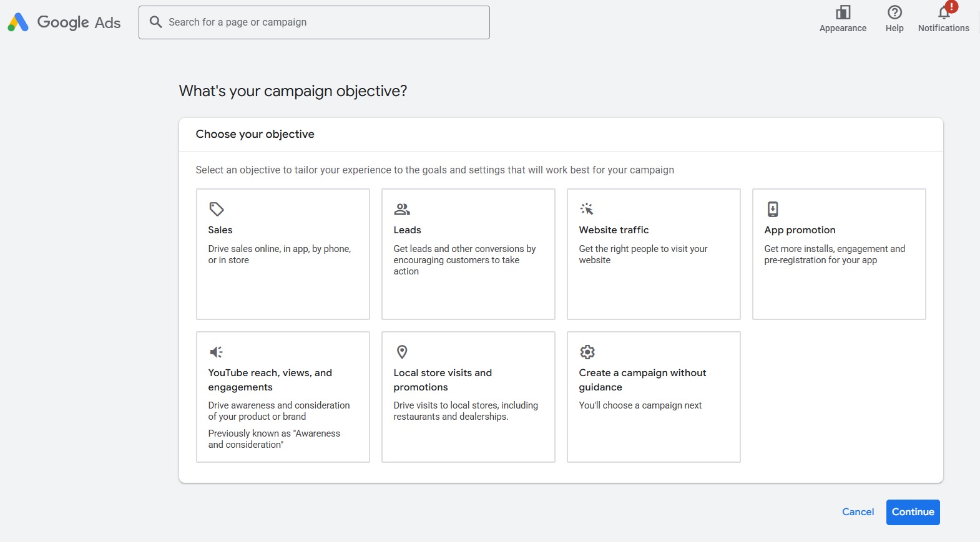Viewport: 980px width, 542px height.
Task: Click the blue Continue button
Action: pyautogui.click(x=913, y=512)
